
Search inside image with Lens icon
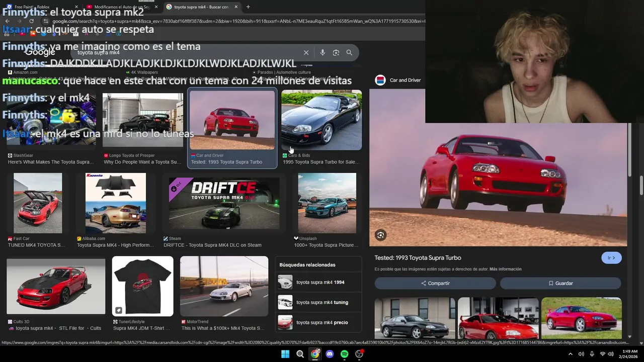(x=381, y=235)
